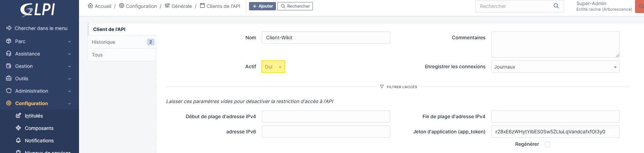
Task: Expand the Administration menu chevron
Action: click(x=69, y=91)
